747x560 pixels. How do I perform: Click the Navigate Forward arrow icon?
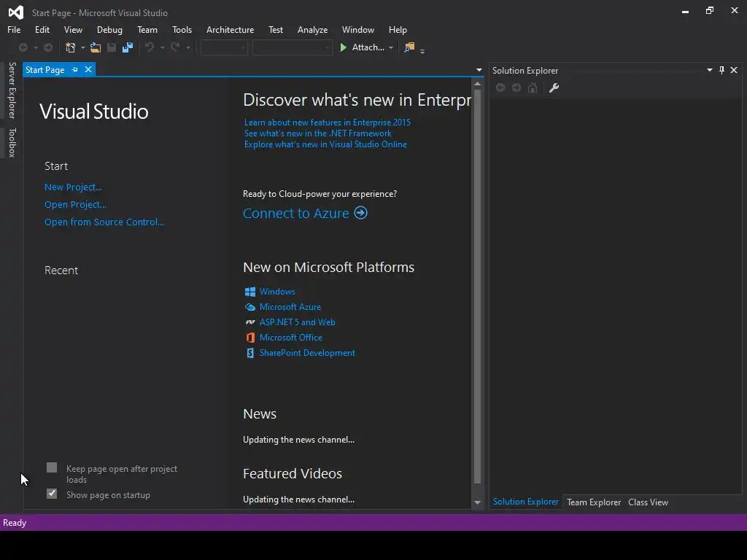[x=48, y=47]
